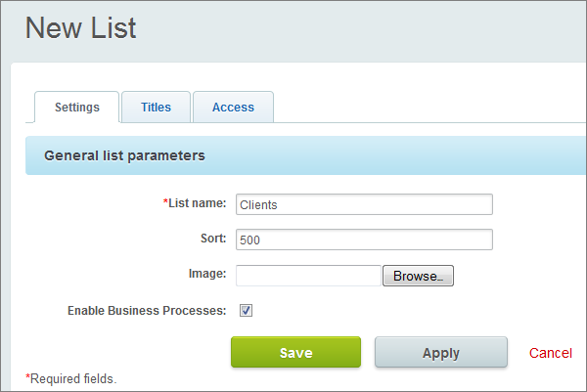Viewport: 587px width, 392px height.
Task: Click the General list parameters section header
Action: click(x=124, y=155)
